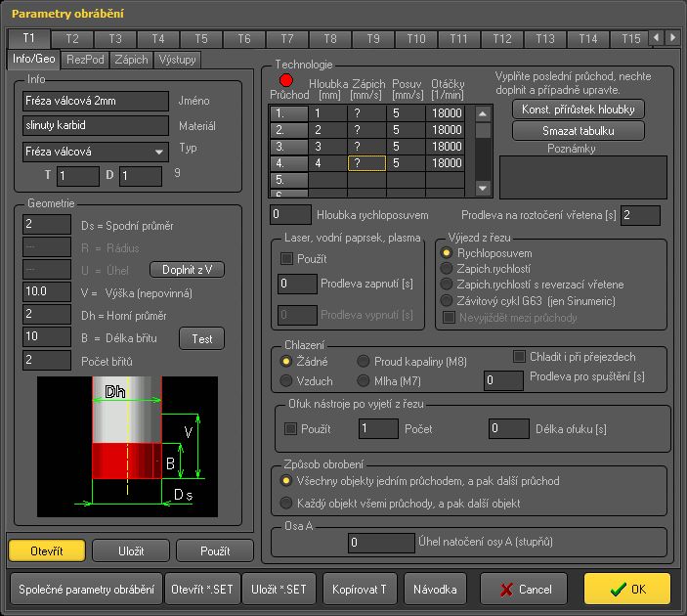This screenshot has height=616, width=687.
Task: Open the Výstupy tab
Action: [x=178, y=60]
